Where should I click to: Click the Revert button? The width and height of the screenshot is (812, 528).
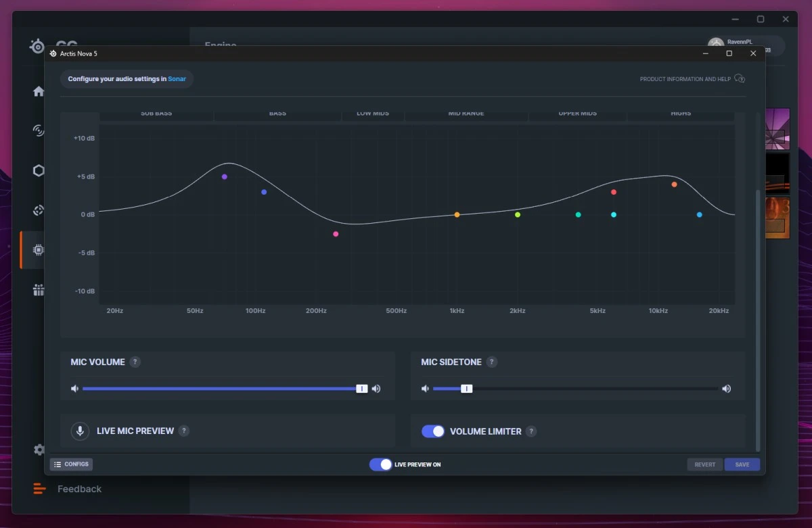click(704, 464)
